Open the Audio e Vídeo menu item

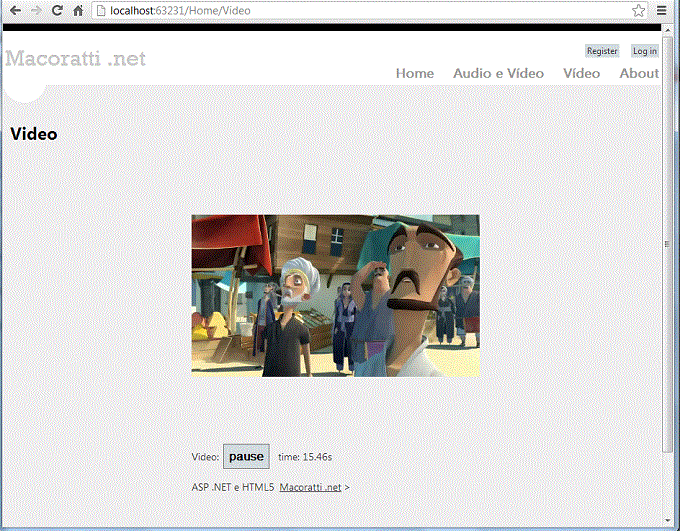pyautogui.click(x=498, y=73)
